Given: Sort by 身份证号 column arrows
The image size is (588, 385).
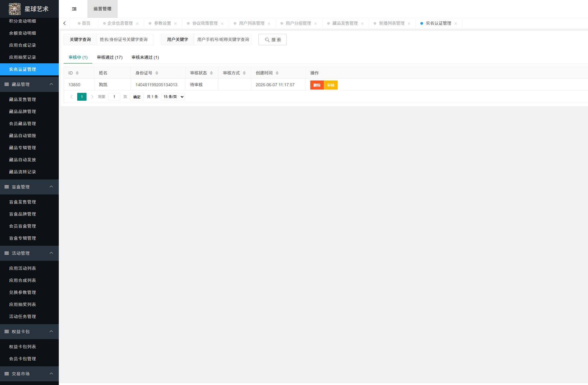Looking at the screenshot, I should 157,73.
